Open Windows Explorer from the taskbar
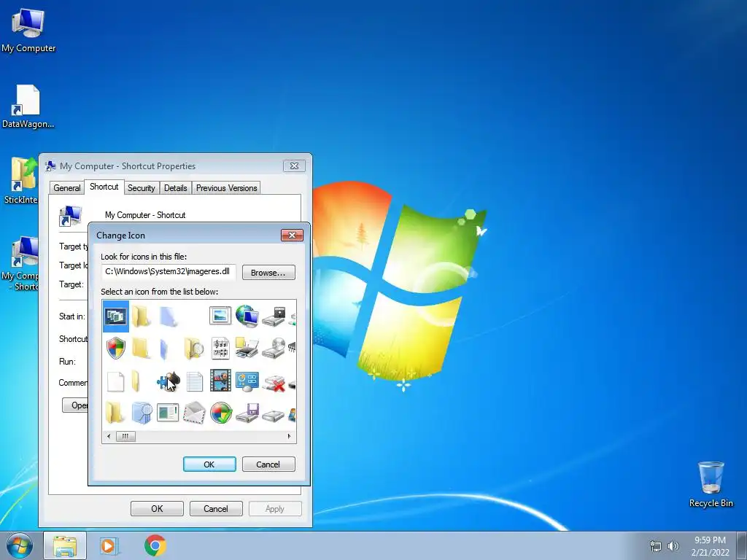This screenshot has height=560, width=747. pyautogui.click(x=65, y=545)
